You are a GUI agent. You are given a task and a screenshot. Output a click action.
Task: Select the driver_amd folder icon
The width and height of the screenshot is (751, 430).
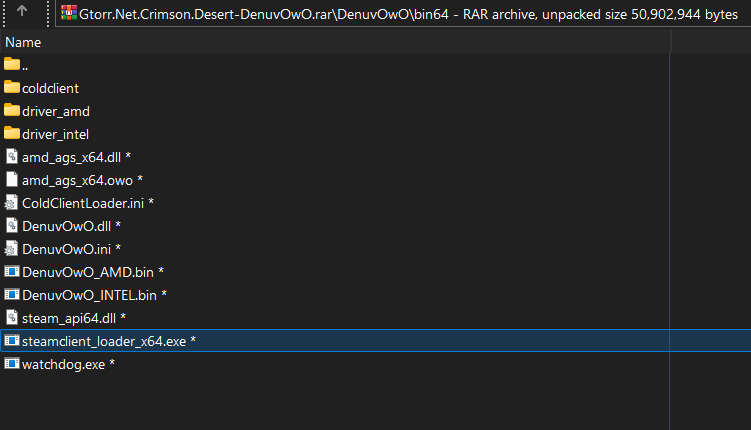12,110
